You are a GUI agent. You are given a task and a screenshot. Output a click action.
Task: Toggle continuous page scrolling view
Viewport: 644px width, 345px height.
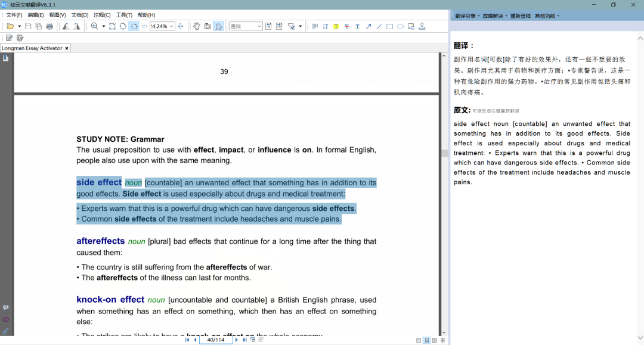pos(426,340)
